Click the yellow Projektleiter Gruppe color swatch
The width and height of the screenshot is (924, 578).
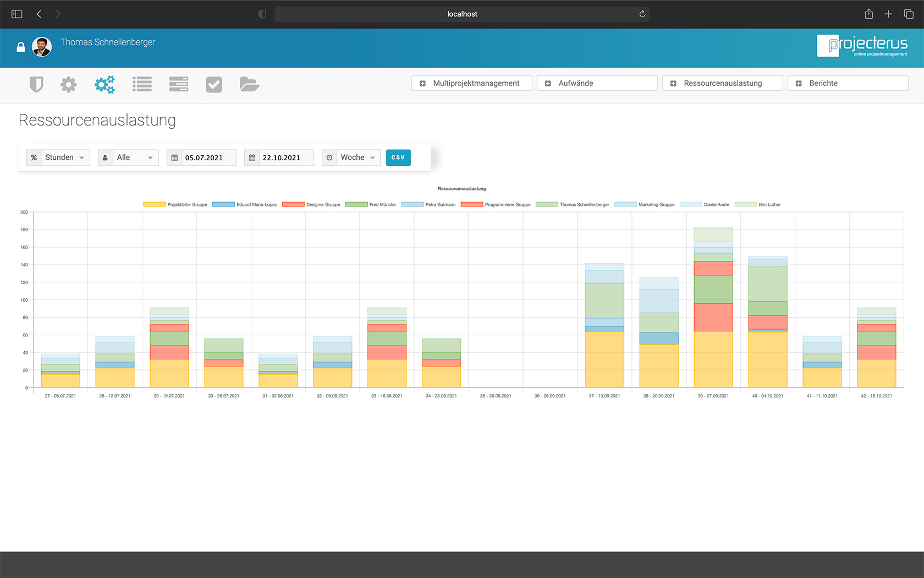[x=154, y=204]
